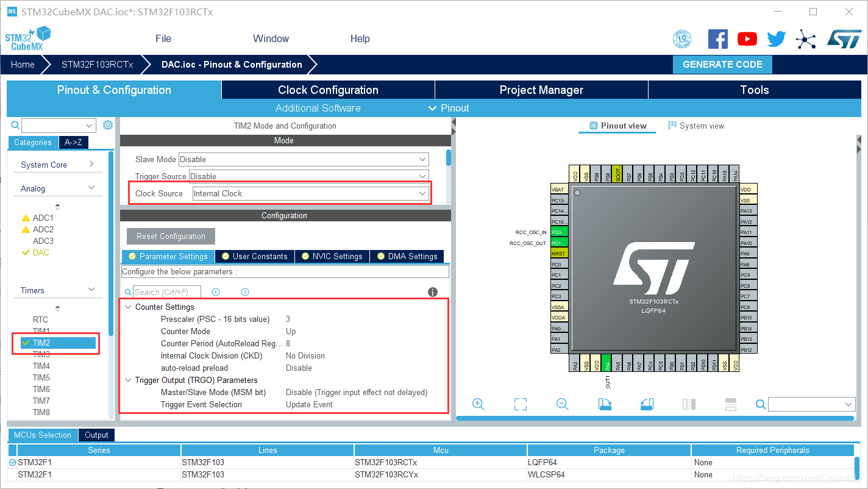
Task: Open the Window menu
Action: (271, 38)
